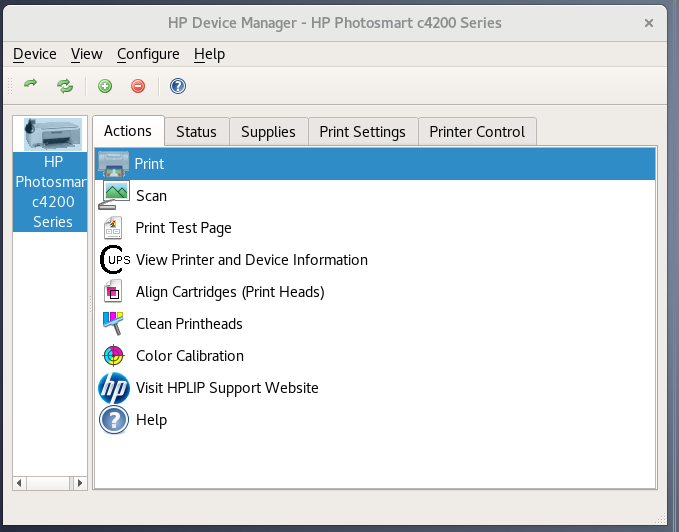The width and height of the screenshot is (679, 532).
Task: Open the Configure menu
Action: pyautogui.click(x=148, y=54)
